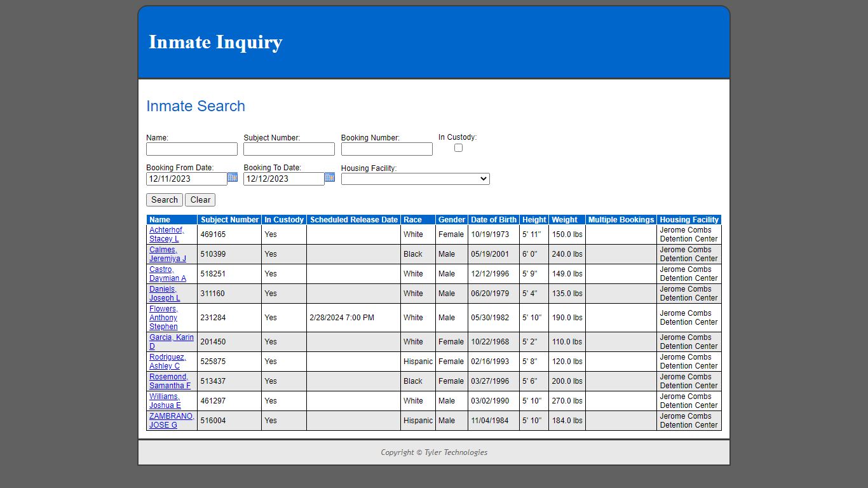Viewport: 868px width, 488px height.
Task: Click the Inmate Search heading
Action: [196, 106]
